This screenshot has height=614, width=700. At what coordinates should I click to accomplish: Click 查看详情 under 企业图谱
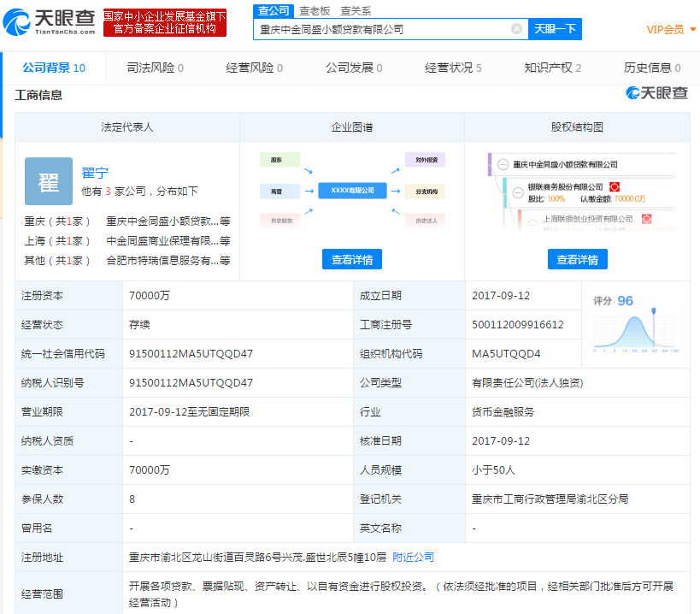pos(352,259)
